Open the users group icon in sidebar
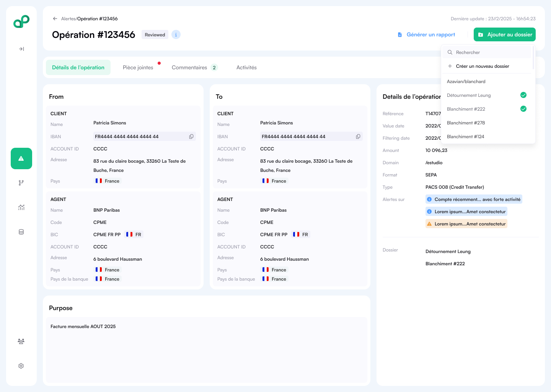 [x=21, y=341]
